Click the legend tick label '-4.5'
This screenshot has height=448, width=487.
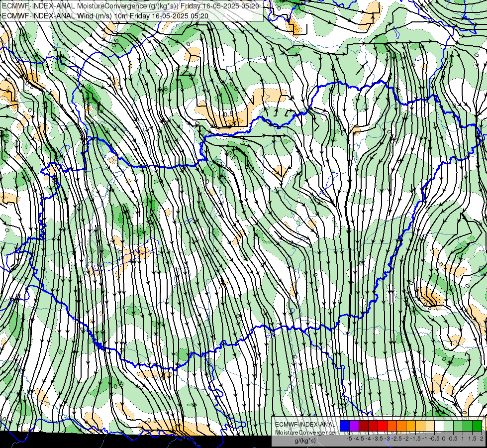[x=359, y=439]
